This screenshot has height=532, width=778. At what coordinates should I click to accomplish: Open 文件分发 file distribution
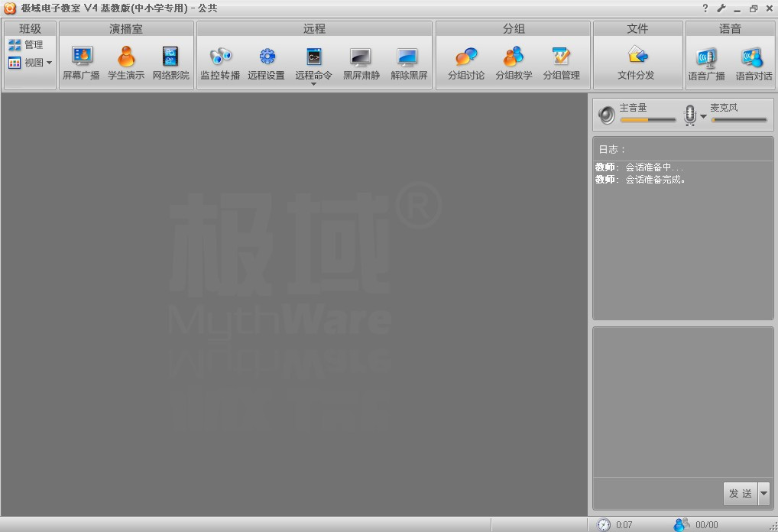tap(637, 62)
